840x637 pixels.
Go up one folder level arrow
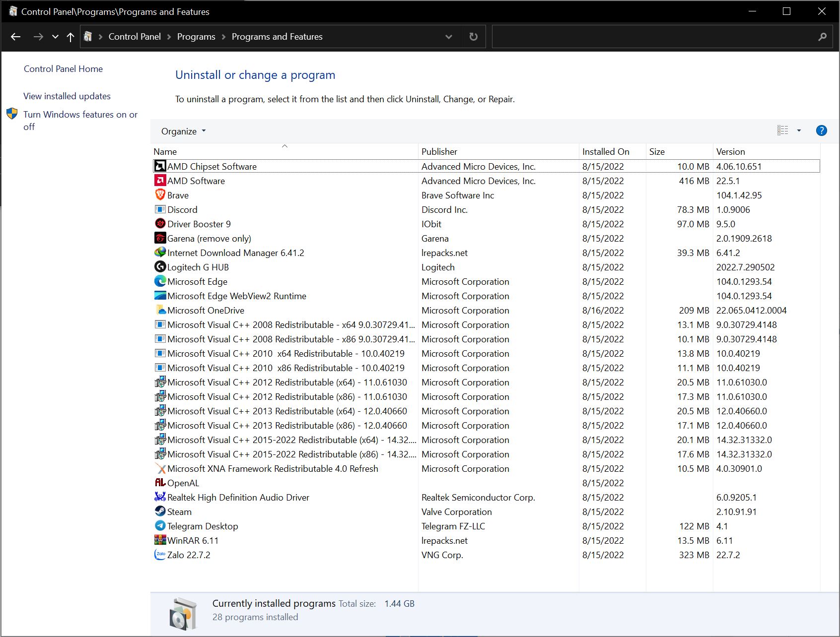[x=70, y=37]
